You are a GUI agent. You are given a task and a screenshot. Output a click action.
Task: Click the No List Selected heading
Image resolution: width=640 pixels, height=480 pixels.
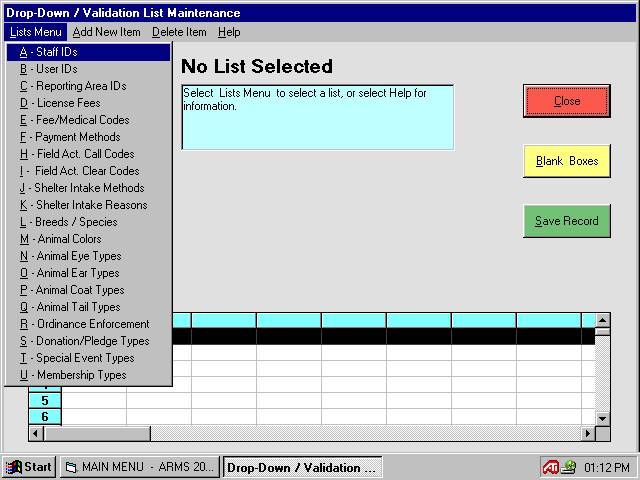(x=257, y=66)
